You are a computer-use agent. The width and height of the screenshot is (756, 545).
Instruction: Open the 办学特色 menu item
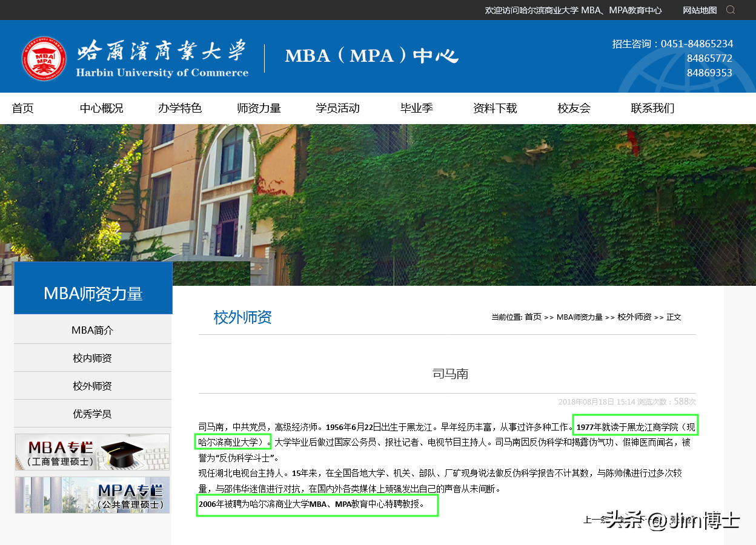pyautogui.click(x=180, y=108)
